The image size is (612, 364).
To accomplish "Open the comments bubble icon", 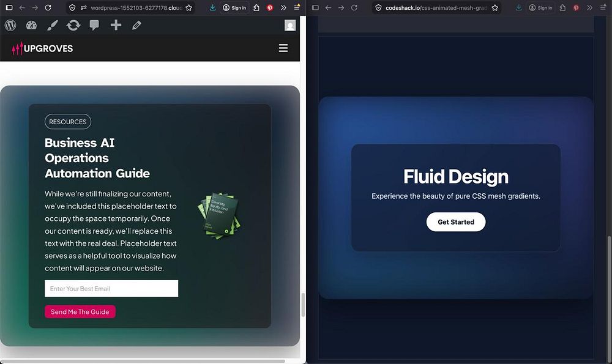I will 94,25.
